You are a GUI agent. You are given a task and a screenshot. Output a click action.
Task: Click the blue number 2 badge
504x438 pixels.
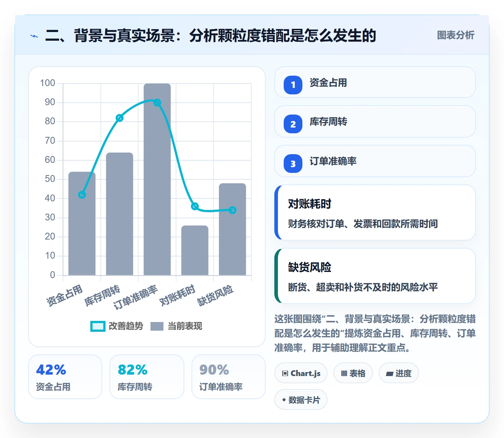tap(293, 124)
